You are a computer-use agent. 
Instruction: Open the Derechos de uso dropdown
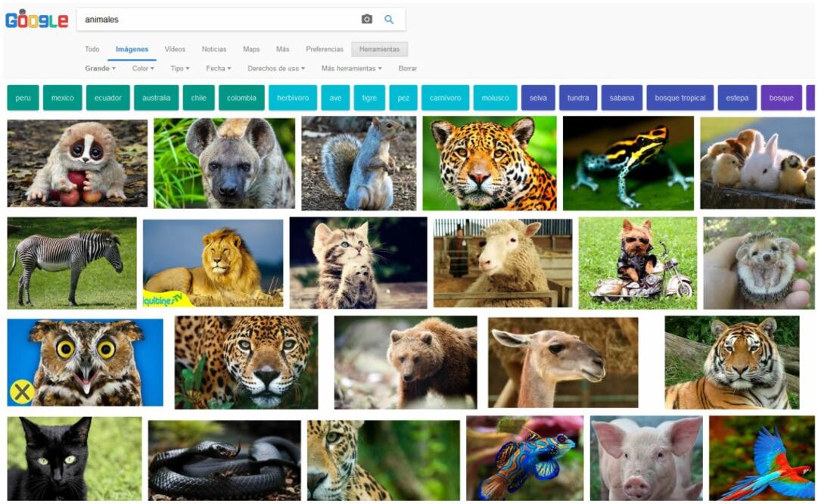click(275, 67)
